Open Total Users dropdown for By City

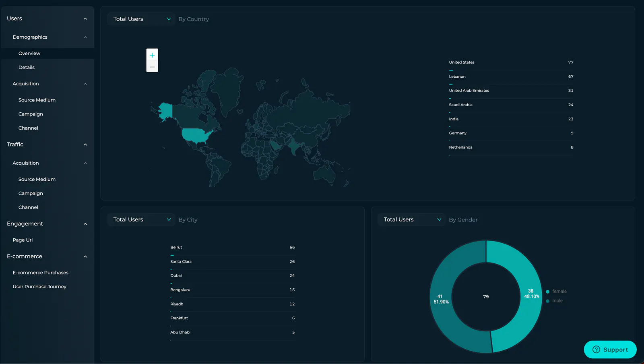(141, 219)
